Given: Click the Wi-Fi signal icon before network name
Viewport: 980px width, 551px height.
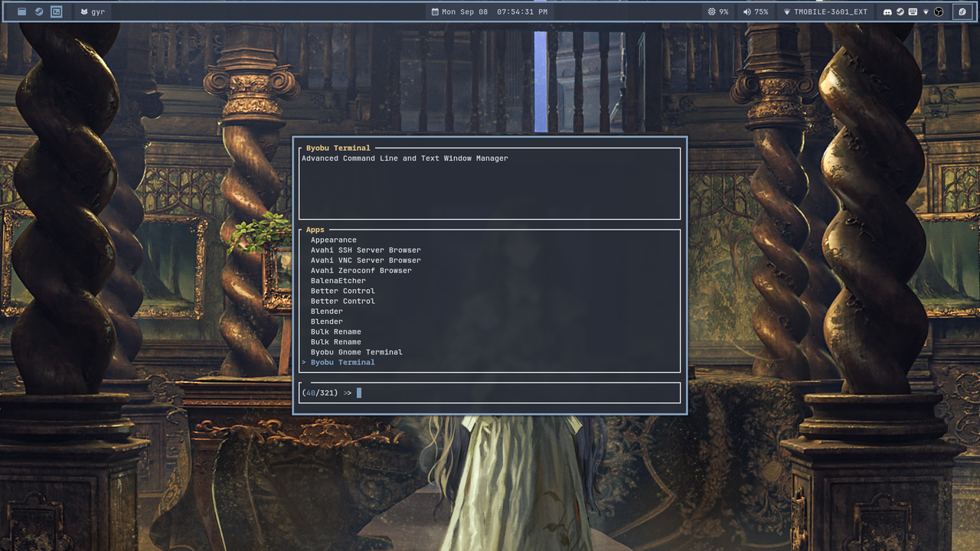Looking at the screenshot, I should [x=787, y=12].
